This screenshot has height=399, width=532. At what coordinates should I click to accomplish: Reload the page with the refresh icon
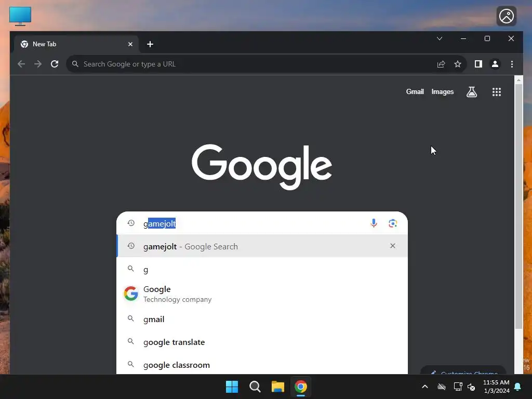55,64
